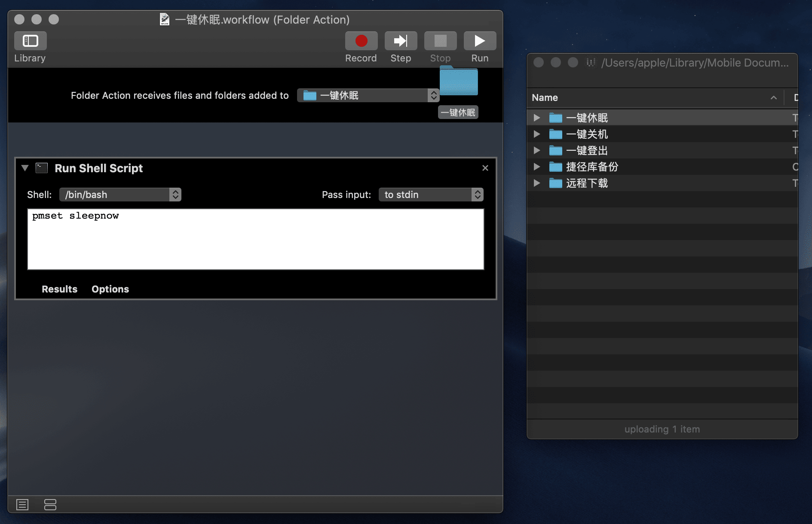Expand the 捷径库备份 folder in Finder
Image resolution: width=812 pixels, height=524 pixels.
point(536,167)
